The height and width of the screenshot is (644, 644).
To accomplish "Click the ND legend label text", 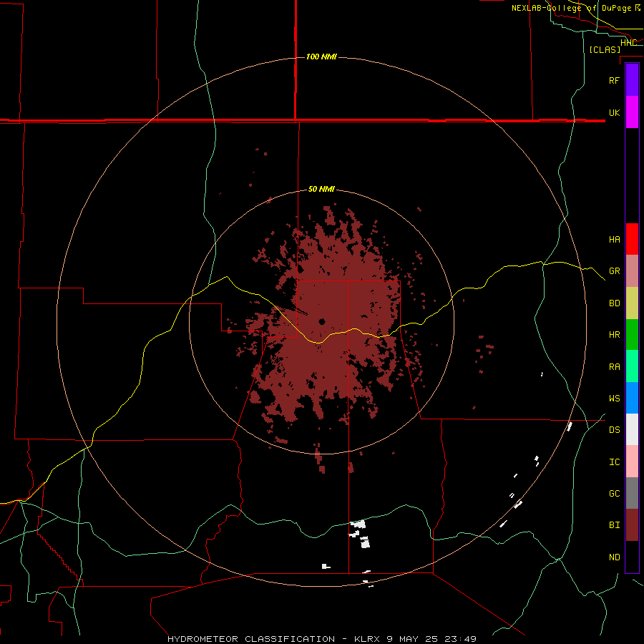I will coord(614,557).
